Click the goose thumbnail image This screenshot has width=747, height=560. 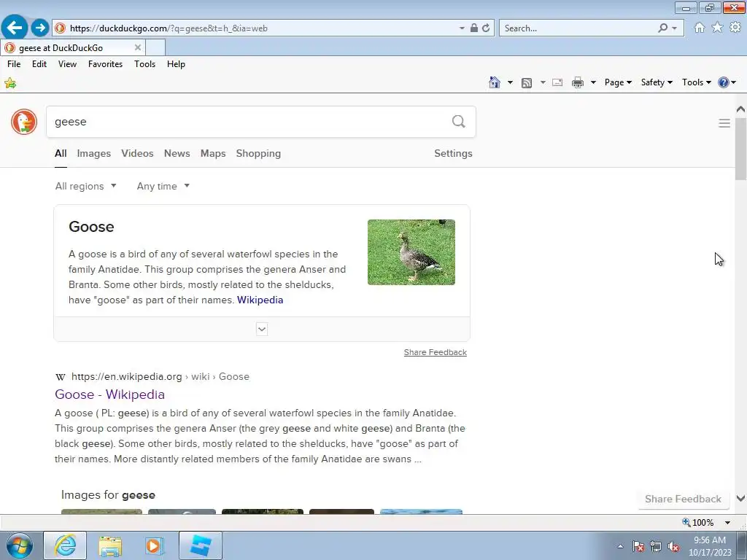pyautogui.click(x=411, y=252)
